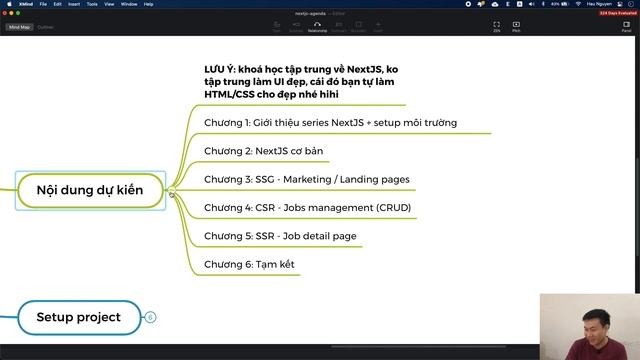This screenshot has width=640, height=360.
Task: Open the Bluetooth menu bar icon
Action: point(543,4)
